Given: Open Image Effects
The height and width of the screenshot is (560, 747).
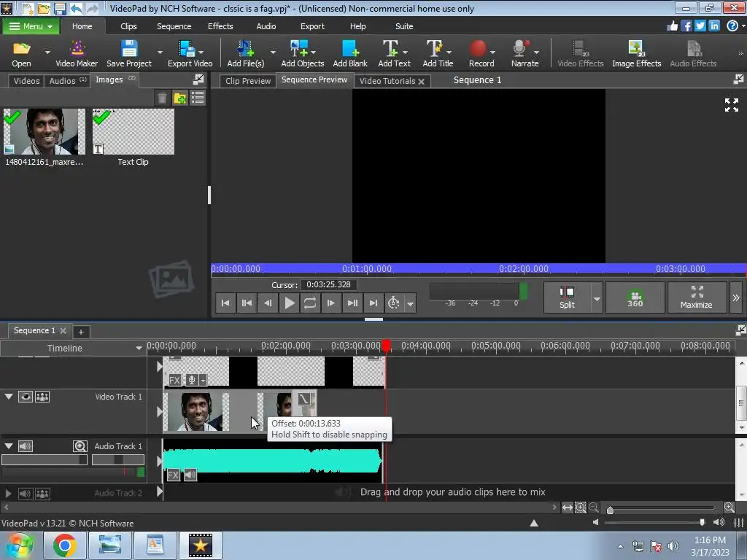Looking at the screenshot, I should coord(636,53).
